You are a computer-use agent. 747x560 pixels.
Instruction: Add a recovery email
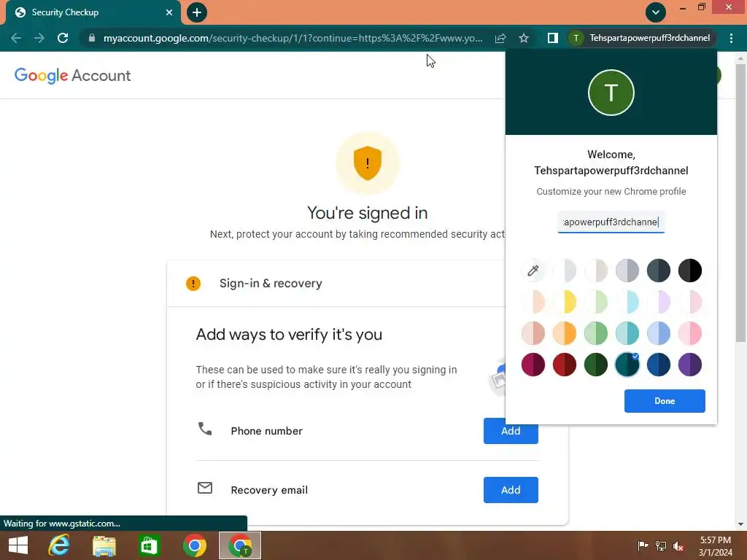click(511, 490)
